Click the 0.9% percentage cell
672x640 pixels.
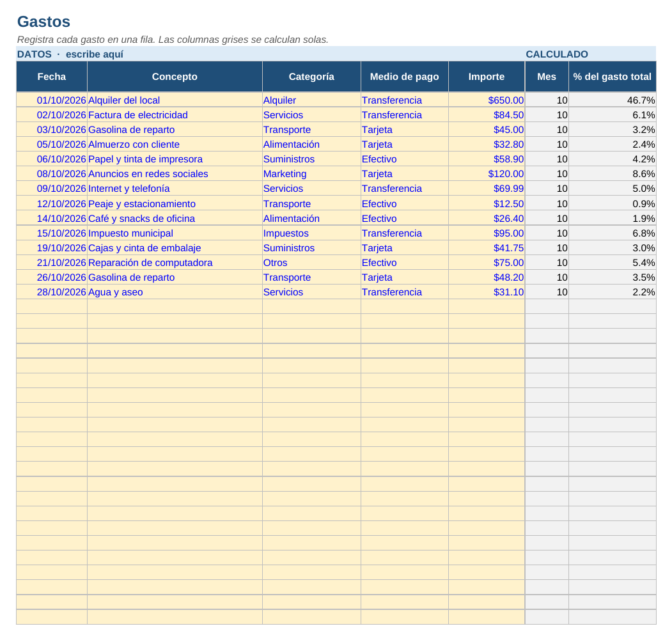pos(613,203)
